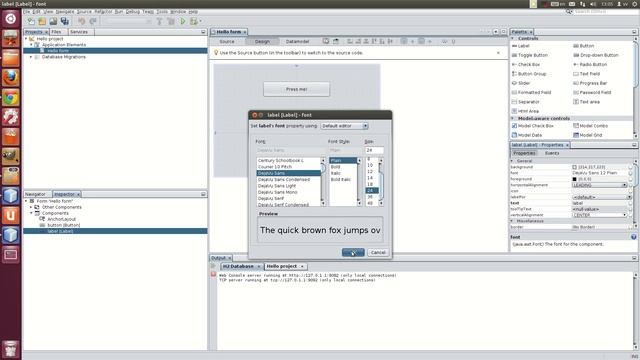
Task: Collapse the Model-aware controls section
Action: click(x=513, y=118)
